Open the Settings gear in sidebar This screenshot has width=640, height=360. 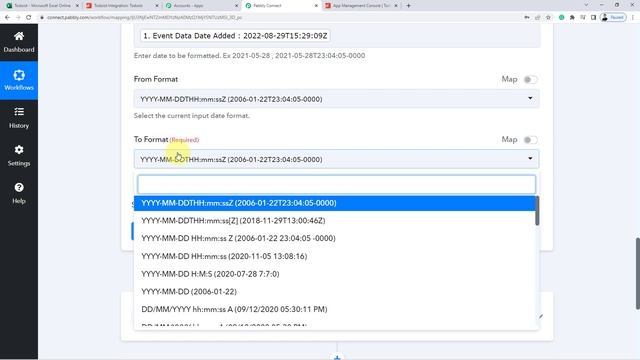[19, 150]
